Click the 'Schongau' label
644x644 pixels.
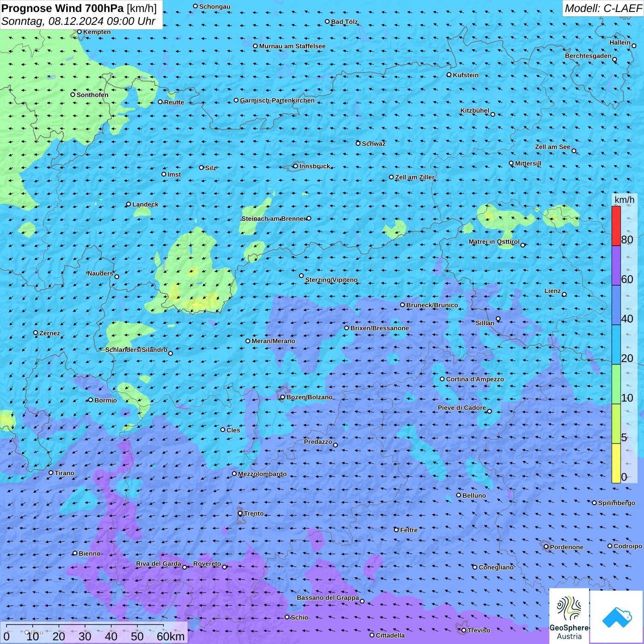click(x=215, y=6)
